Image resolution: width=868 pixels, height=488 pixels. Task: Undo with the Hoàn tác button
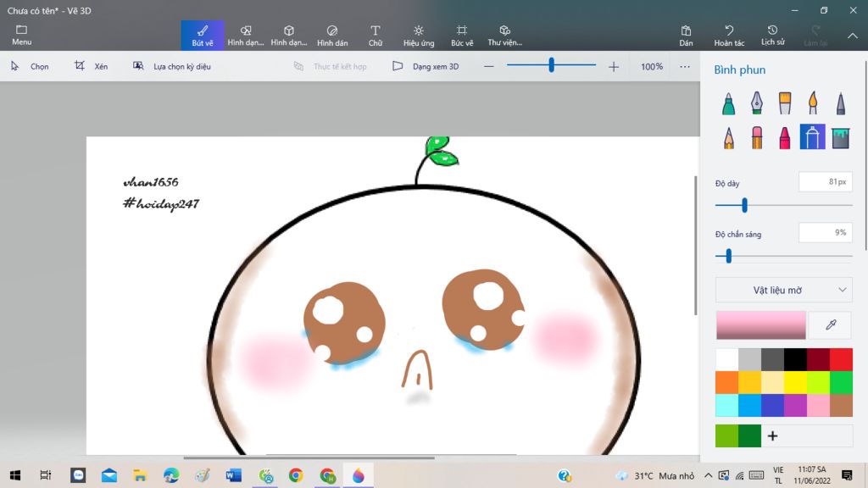pos(729,36)
